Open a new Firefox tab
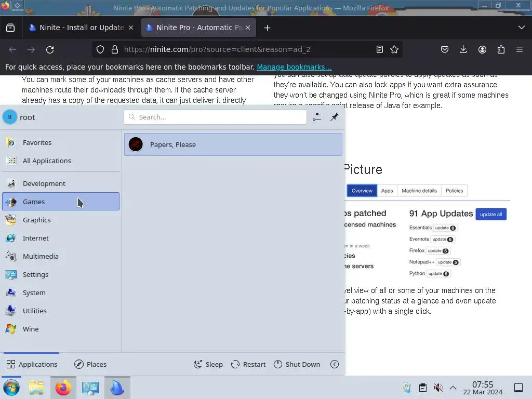 click(268, 28)
